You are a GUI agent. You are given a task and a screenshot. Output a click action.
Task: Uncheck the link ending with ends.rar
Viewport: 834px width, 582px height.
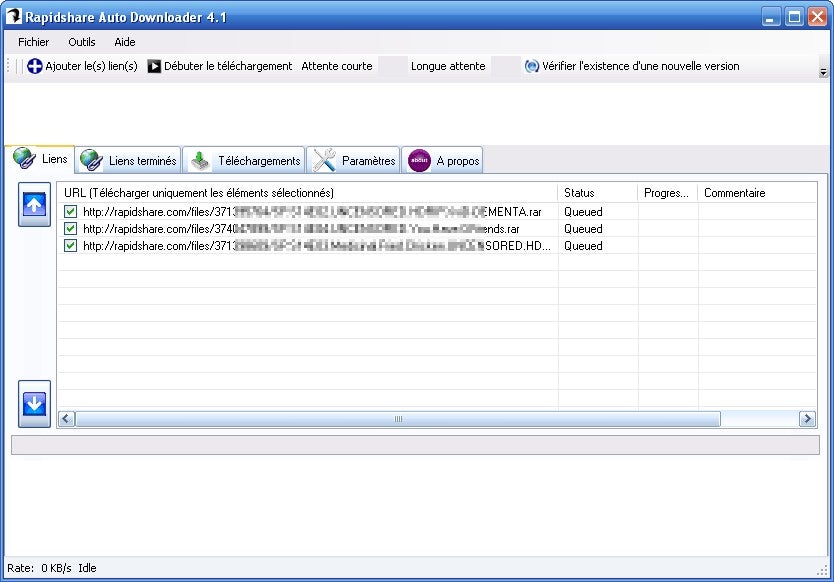coord(70,229)
